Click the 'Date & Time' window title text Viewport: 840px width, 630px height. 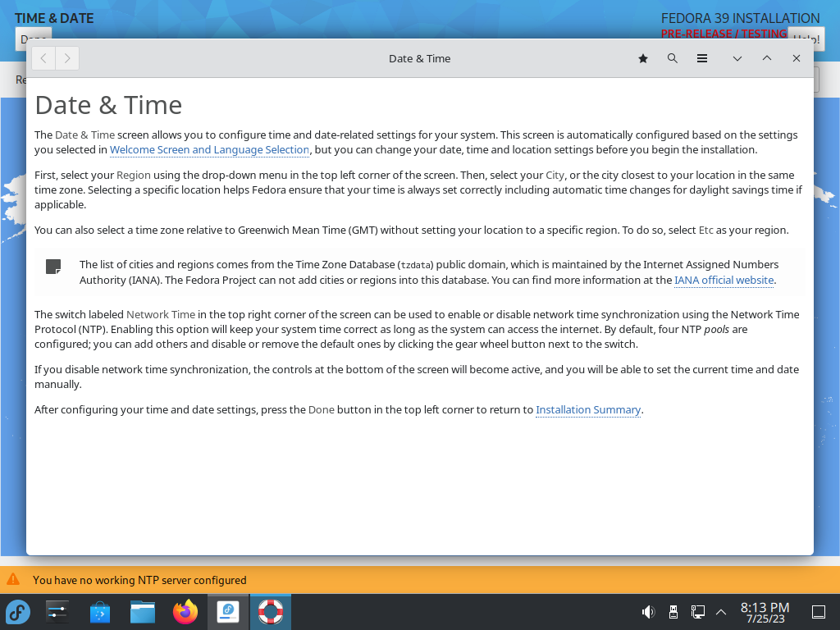(419, 58)
